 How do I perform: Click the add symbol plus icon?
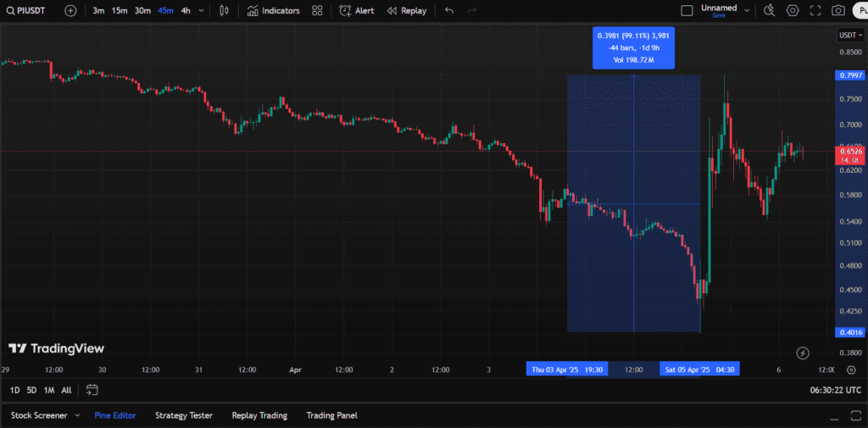pyautogui.click(x=70, y=11)
